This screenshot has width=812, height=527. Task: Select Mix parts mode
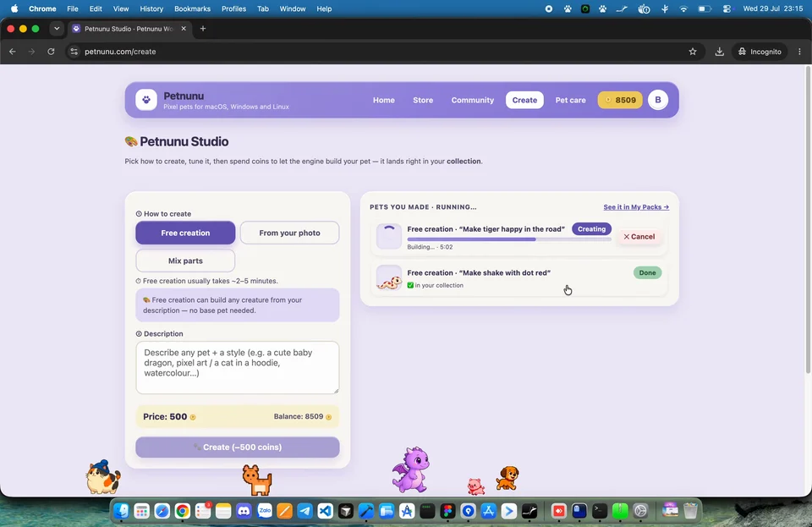[185, 261]
